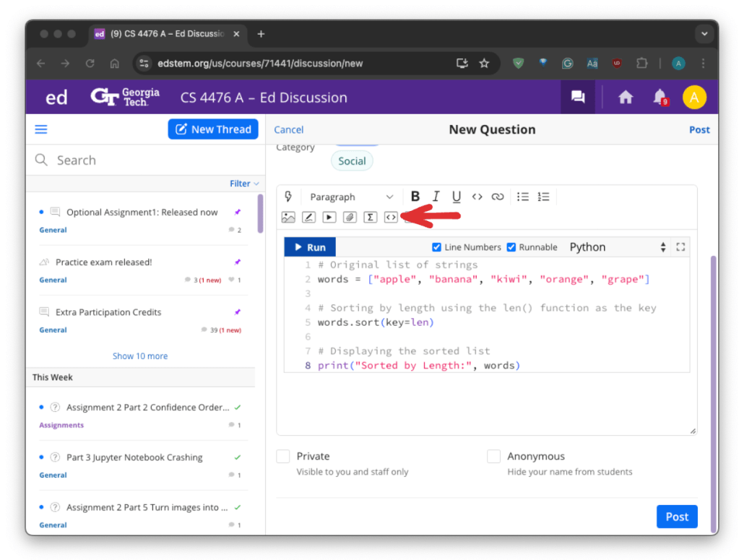739x560 pixels.
Task: Click the Assignments category label
Action: click(61, 425)
